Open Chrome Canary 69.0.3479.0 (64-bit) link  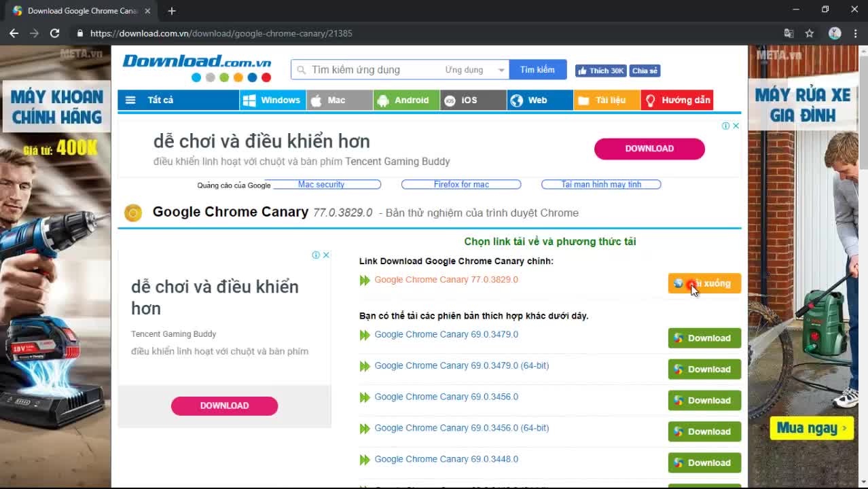click(x=461, y=365)
